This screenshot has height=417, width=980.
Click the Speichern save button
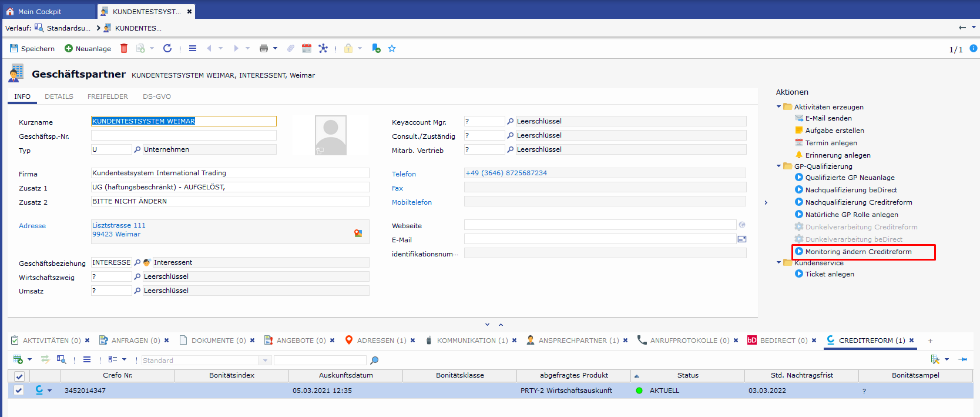click(32, 48)
